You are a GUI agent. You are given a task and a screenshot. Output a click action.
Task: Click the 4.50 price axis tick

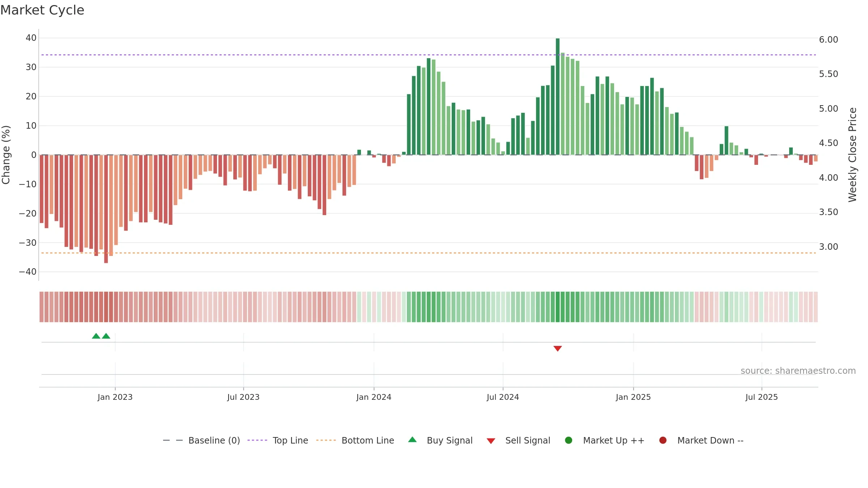tap(829, 143)
